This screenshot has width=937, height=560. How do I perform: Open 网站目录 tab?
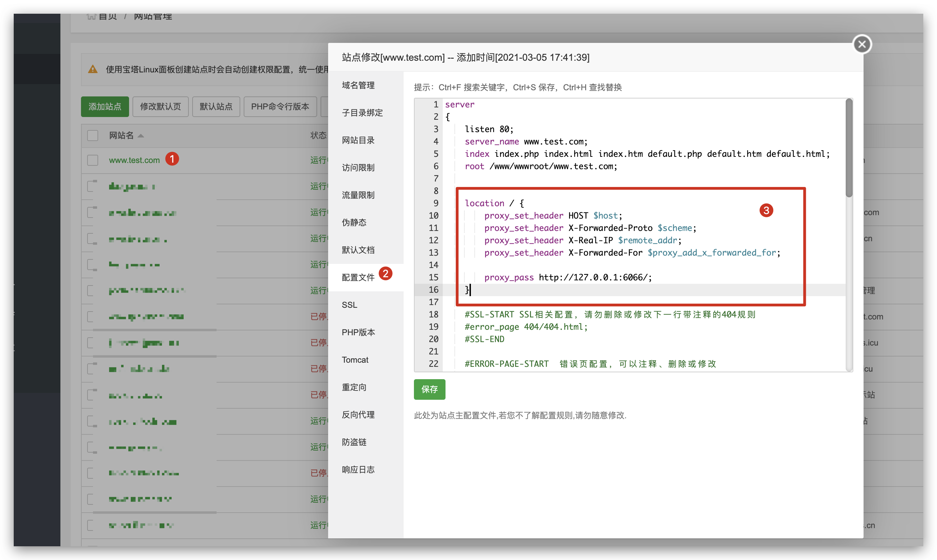tap(365, 140)
